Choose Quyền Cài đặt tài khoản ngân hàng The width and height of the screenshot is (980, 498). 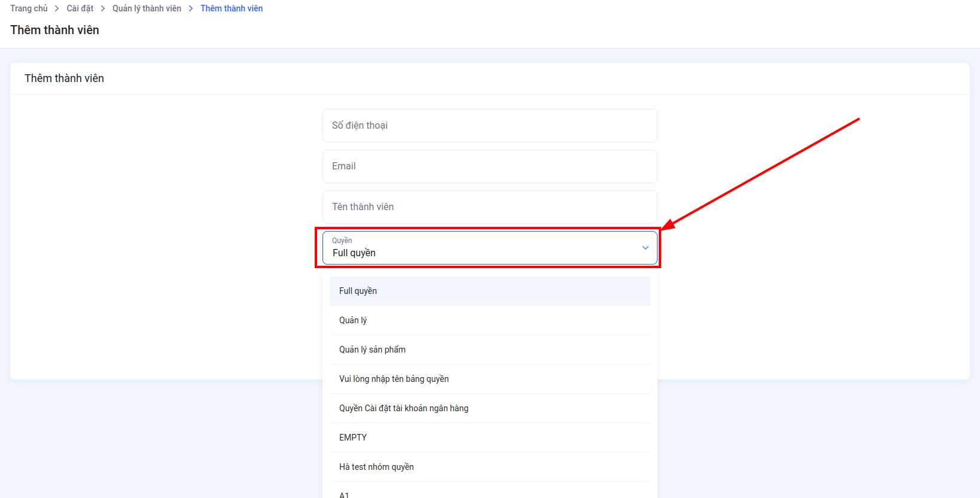[x=489, y=408]
